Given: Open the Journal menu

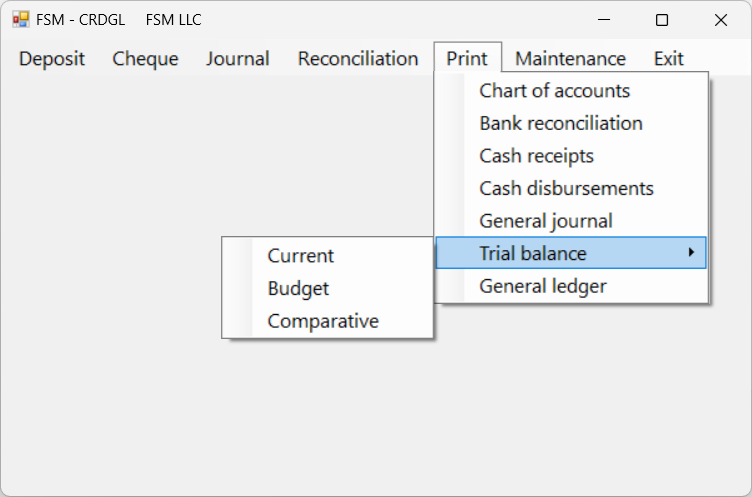Looking at the screenshot, I should click(237, 58).
